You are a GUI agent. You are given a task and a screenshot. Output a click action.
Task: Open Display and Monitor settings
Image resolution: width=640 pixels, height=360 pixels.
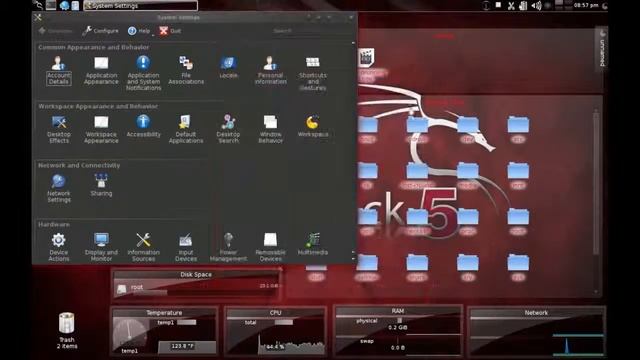coord(101,247)
